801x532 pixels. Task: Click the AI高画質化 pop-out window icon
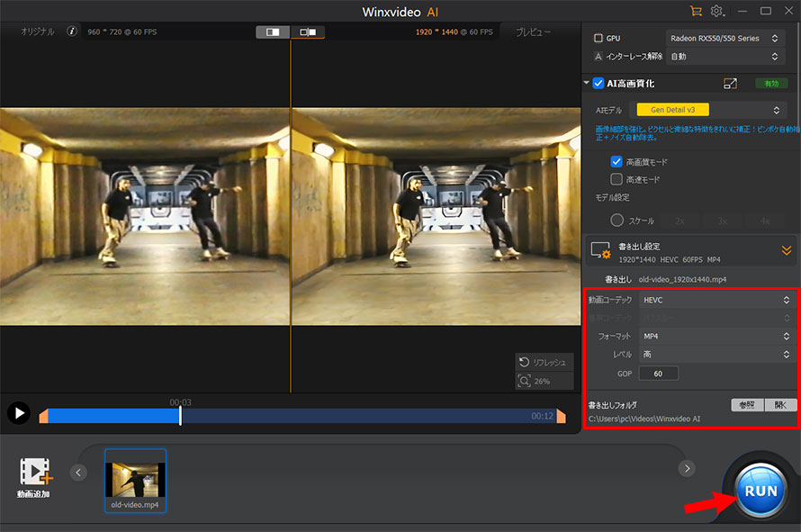click(x=730, y=84)
